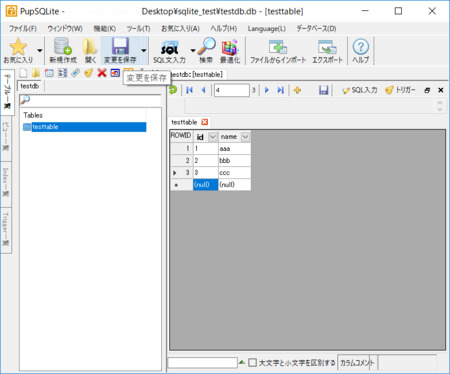Open the お気に入り(A) menu
450x374 pixels.
tap(180, 28)
